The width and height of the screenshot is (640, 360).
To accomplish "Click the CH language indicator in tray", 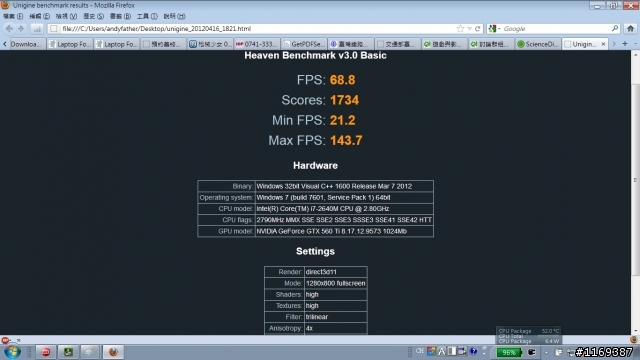I will point(420,351).
